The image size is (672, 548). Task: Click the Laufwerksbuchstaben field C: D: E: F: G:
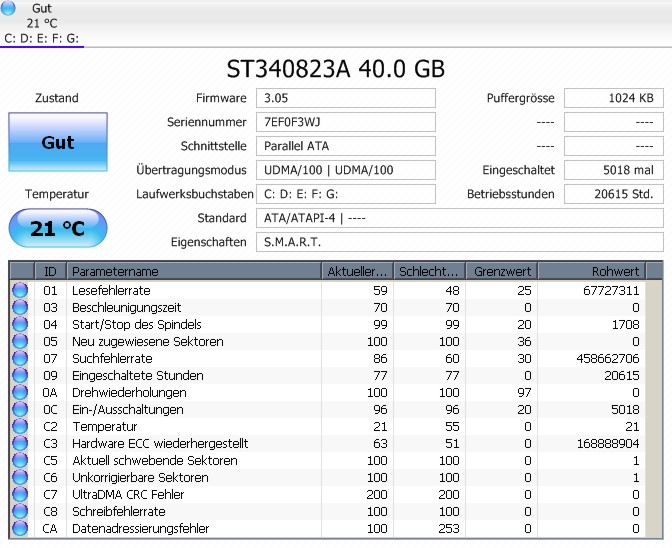(x=346, y=194)
